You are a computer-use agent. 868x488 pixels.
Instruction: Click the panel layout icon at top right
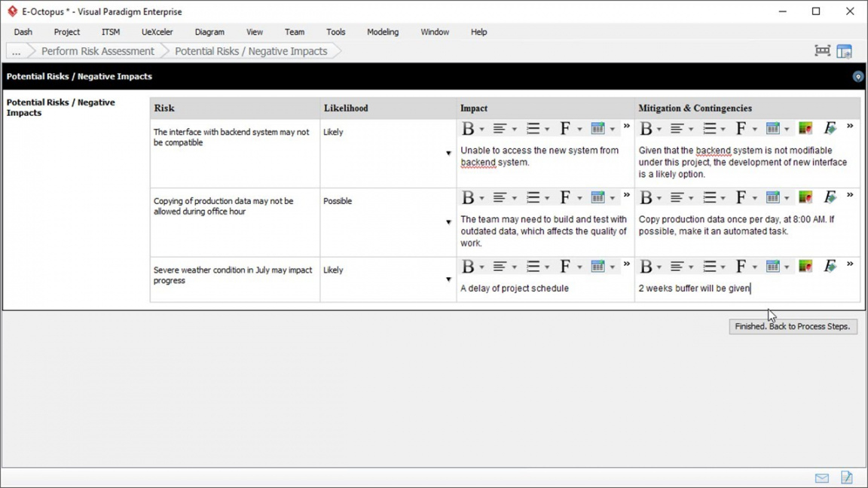[845, 51]
